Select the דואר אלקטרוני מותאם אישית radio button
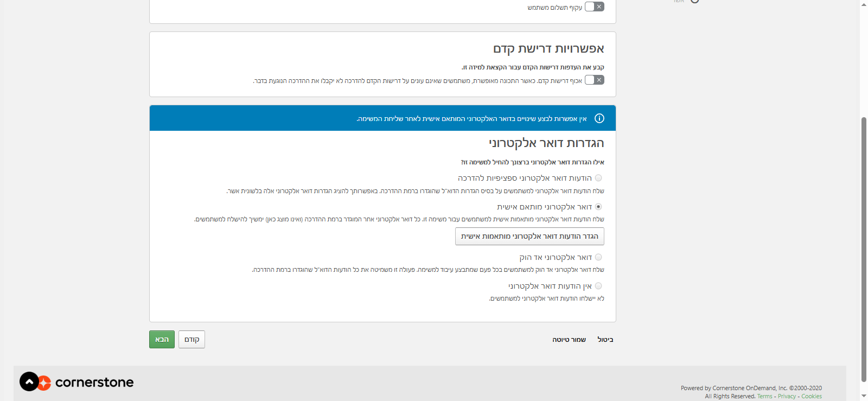 tap(598, 207)
